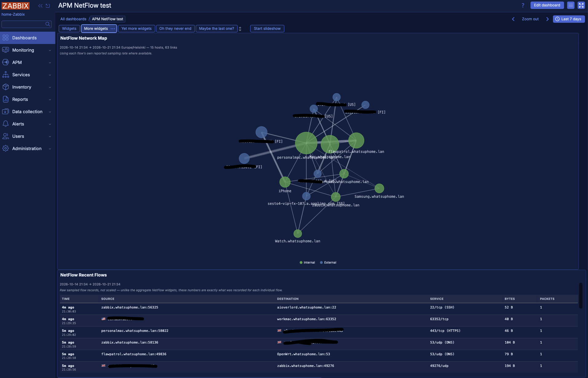Click Start slideshow button
This screenshot has height=378, width=588.
[267, 29]
